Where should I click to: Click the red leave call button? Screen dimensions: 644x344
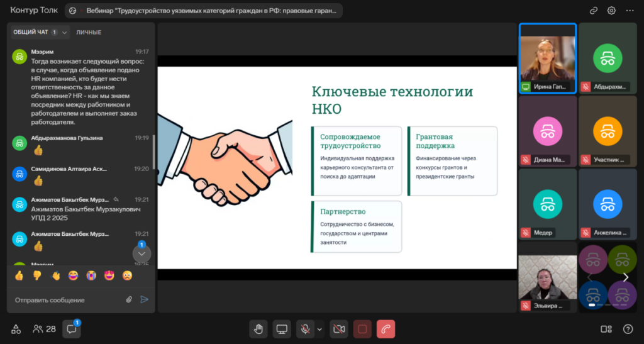click(x=386, y=329)
